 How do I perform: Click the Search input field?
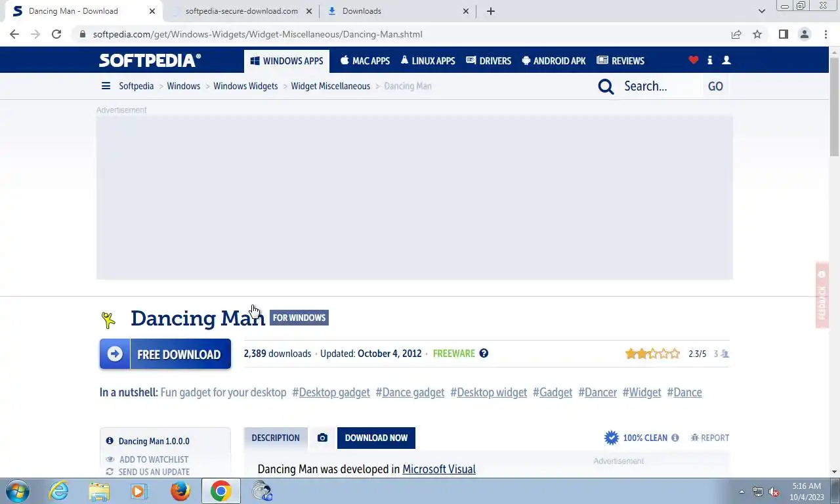[661, 86]
